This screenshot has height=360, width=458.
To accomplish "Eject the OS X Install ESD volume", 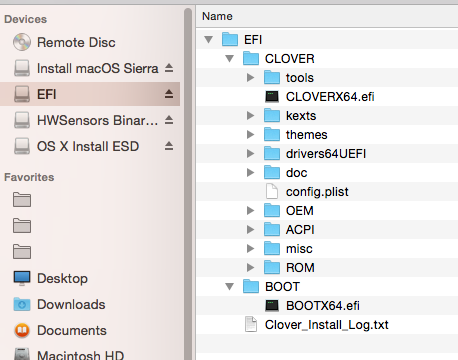I will pos(169,146).
